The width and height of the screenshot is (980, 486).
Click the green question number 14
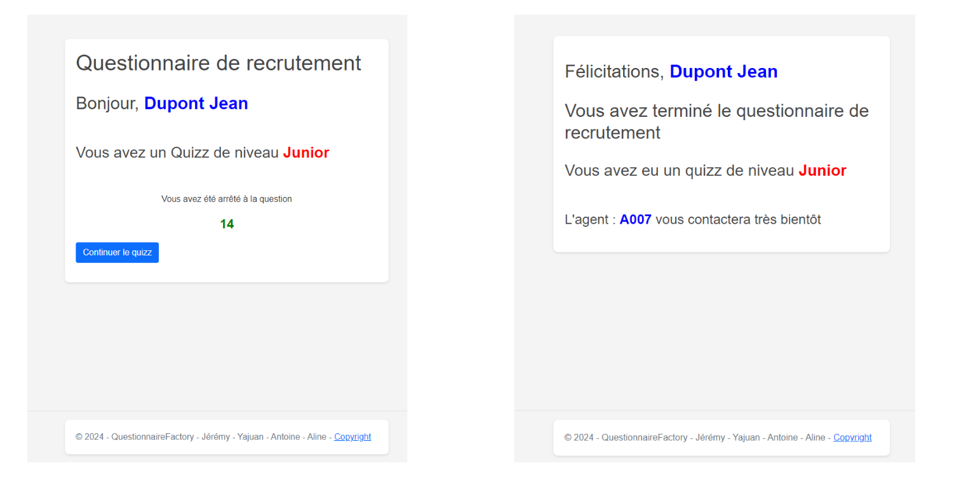pos(227,224)
